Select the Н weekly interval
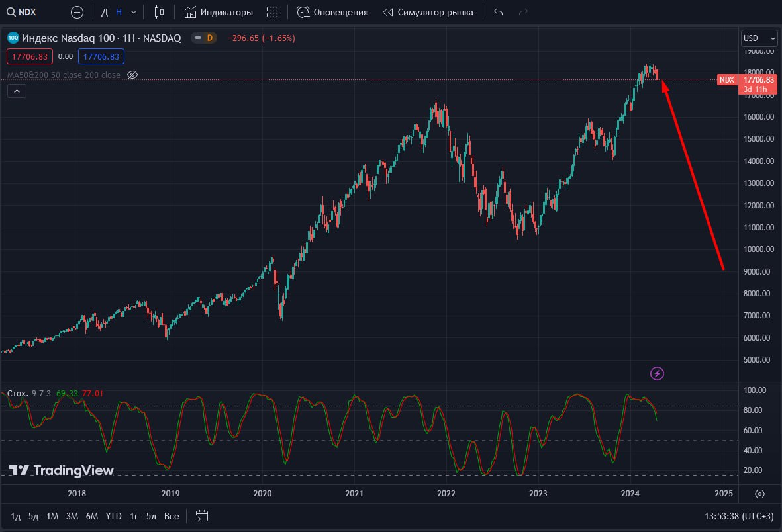The image size is (782, 532). coord(119,12)
